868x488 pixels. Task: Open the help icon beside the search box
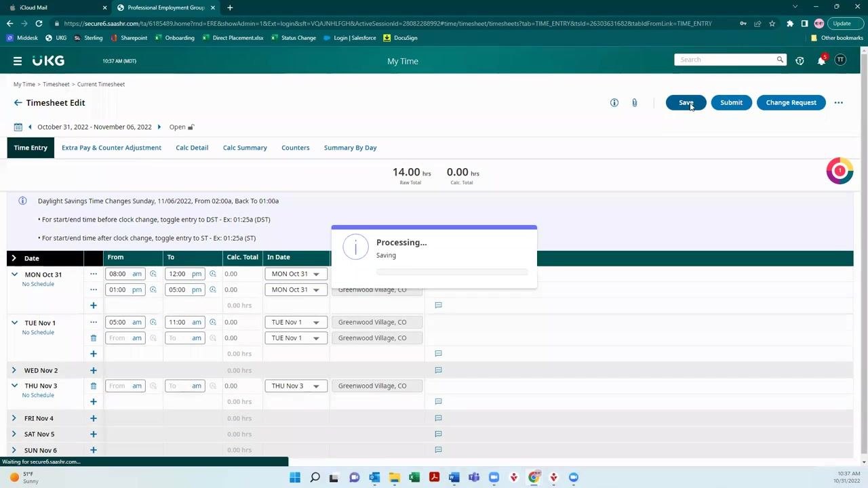coord(800,61)
